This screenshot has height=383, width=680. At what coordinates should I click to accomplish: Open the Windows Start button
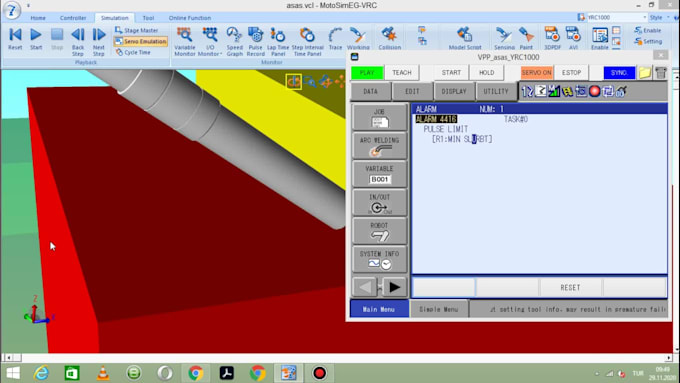[13, 373]
